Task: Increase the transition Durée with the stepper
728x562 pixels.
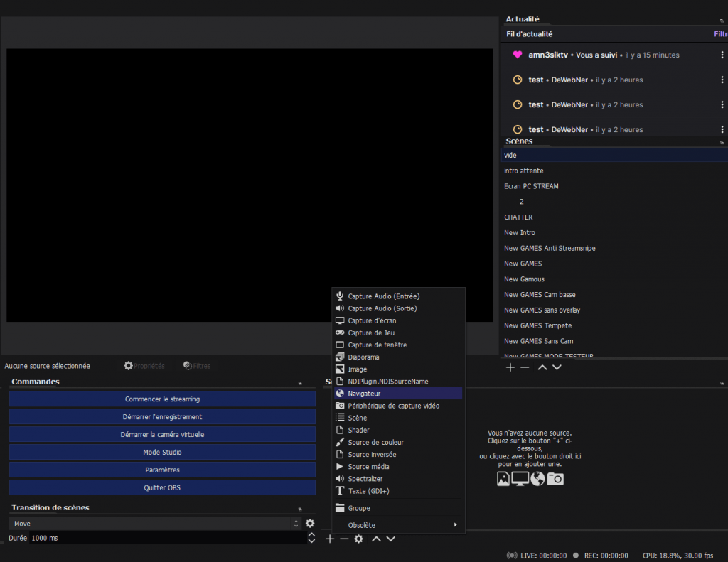Action: (311, 535)
